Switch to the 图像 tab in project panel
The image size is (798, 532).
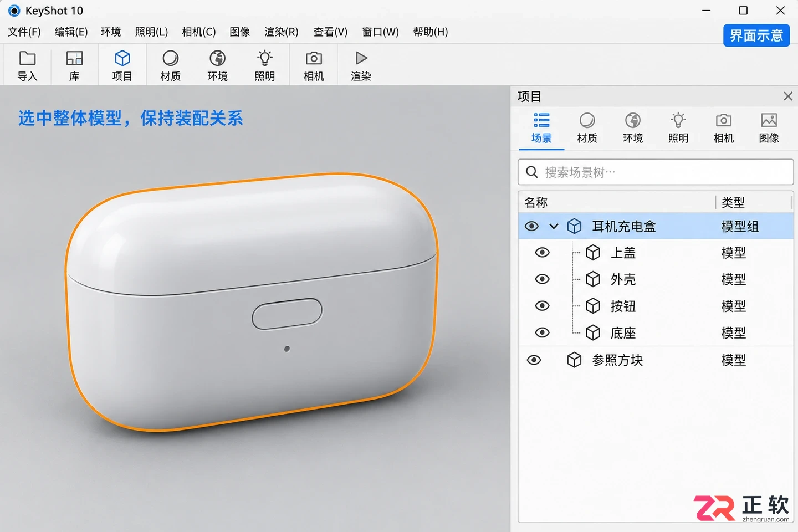click(x=769, y=128)
